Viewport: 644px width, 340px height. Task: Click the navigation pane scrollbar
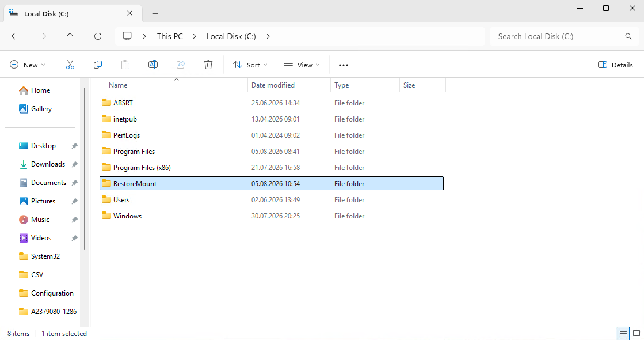(x=85, y=169)
